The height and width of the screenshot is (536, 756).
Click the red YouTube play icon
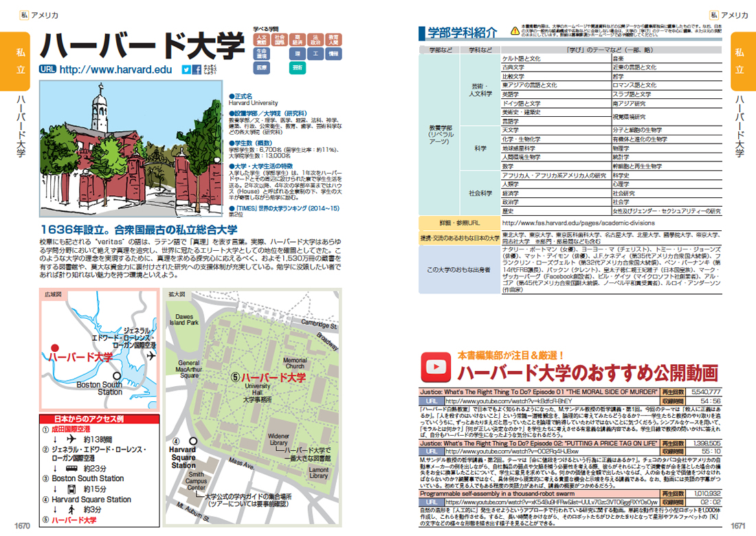coord(434,367)
